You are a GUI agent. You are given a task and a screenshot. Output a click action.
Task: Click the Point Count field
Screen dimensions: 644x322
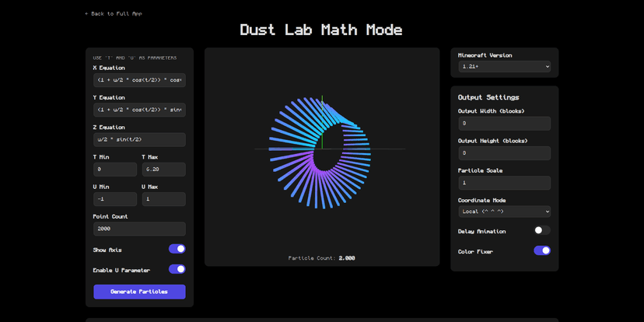pyautogui.click(x=139, y=229)
